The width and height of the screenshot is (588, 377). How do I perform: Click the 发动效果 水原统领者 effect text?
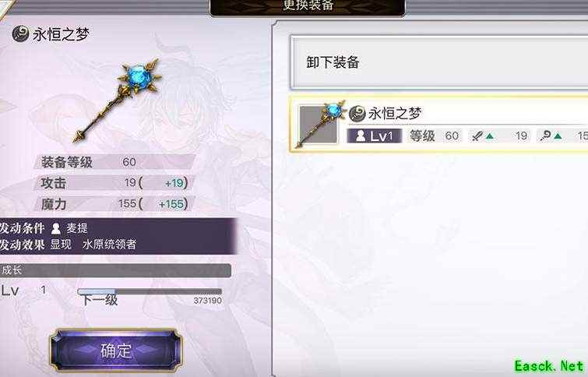click(69, 245)
